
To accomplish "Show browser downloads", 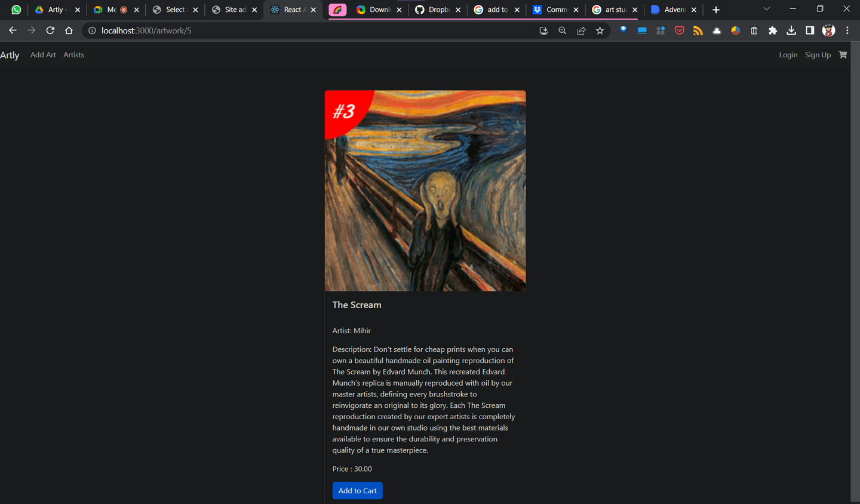I will [x=791, y=30].
